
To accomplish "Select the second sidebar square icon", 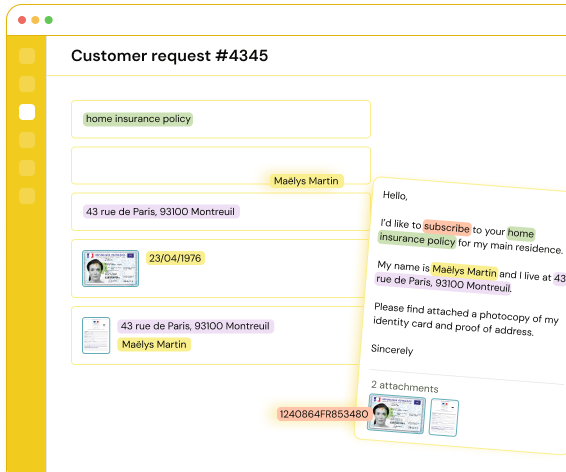I will 27,84.
